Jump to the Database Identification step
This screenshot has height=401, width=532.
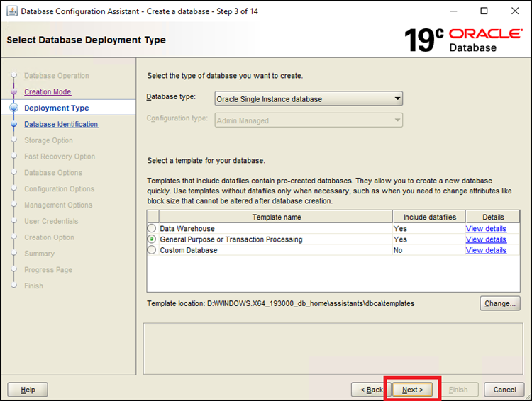click(x=61, y=124)
